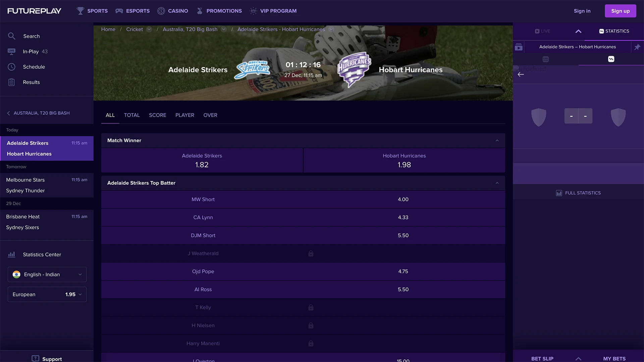Collapse Adelaide Strikers Top Batter market
Viewport: 644px width, 362px height.
(x=497, y=183)
